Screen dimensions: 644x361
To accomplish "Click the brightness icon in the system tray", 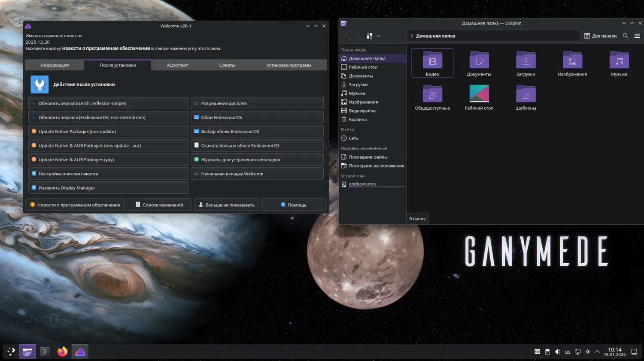I will 588,352.
